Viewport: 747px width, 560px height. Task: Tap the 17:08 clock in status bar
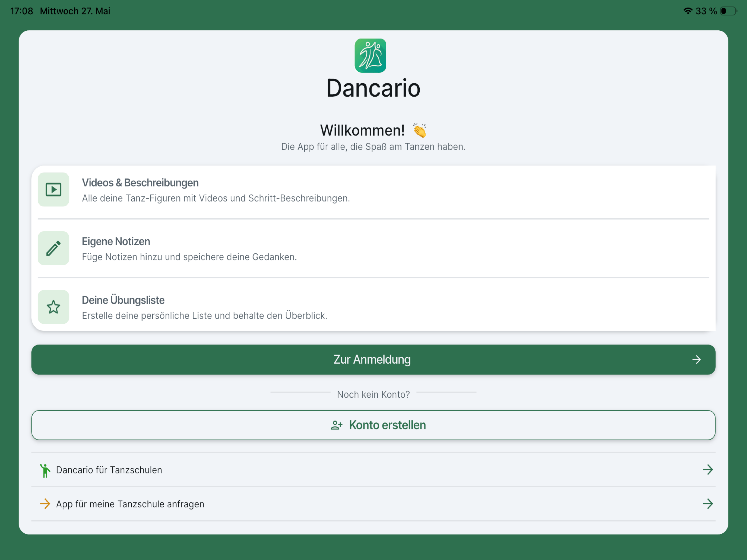pyautogui.click(x=22, y=11)
